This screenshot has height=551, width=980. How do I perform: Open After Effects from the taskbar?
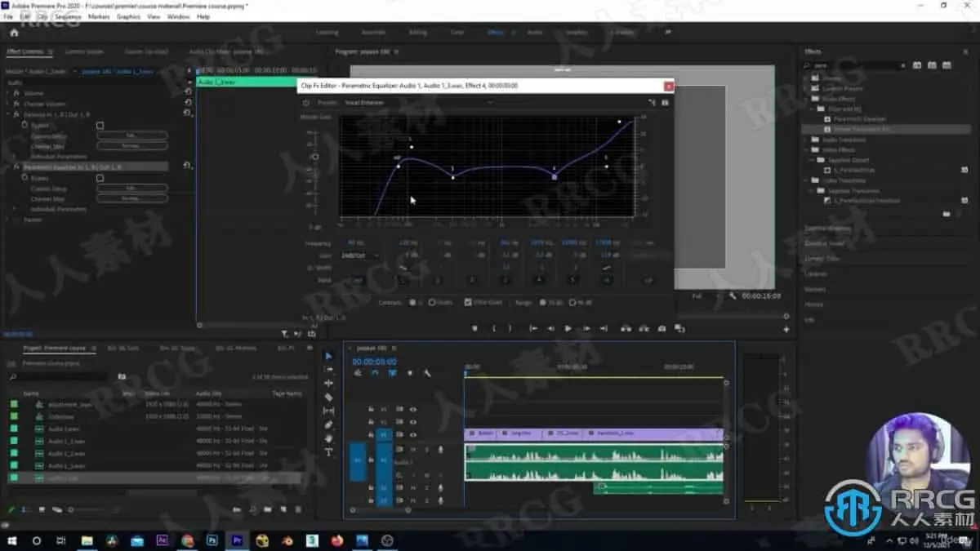click(162, 540)
